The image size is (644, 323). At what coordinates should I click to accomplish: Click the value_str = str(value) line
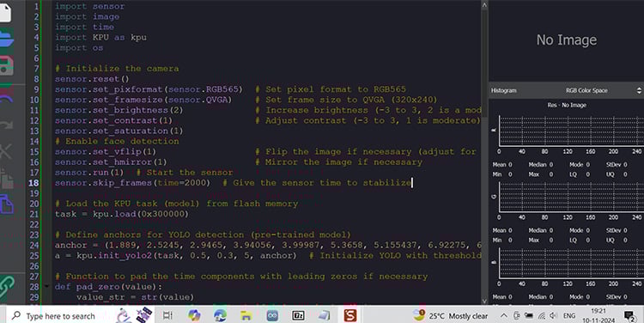pos(135,297)
